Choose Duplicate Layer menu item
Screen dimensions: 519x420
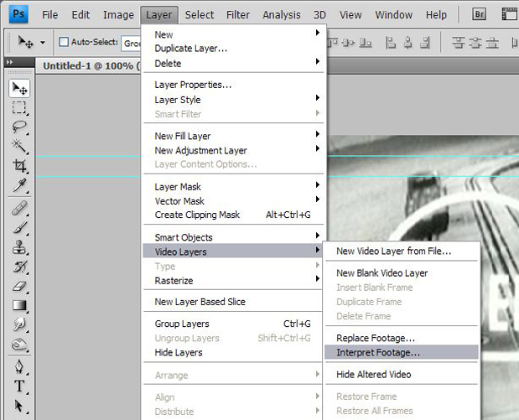(x=233, y=49)
